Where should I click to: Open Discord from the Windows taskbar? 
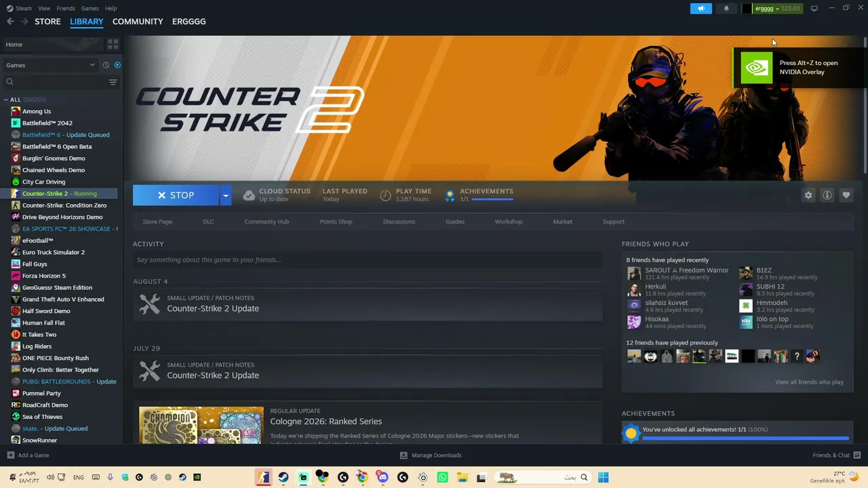pyautogui.click(x=382, y=477)
